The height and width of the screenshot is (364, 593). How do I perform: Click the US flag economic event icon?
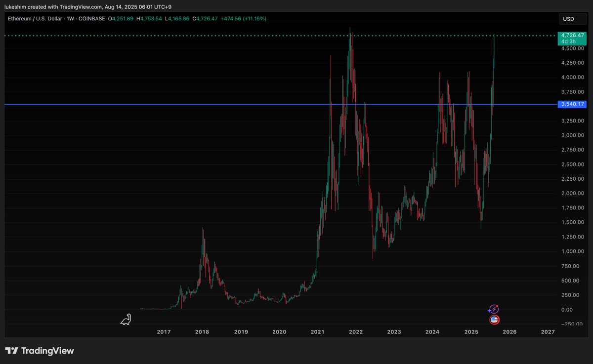pos(494,320)
